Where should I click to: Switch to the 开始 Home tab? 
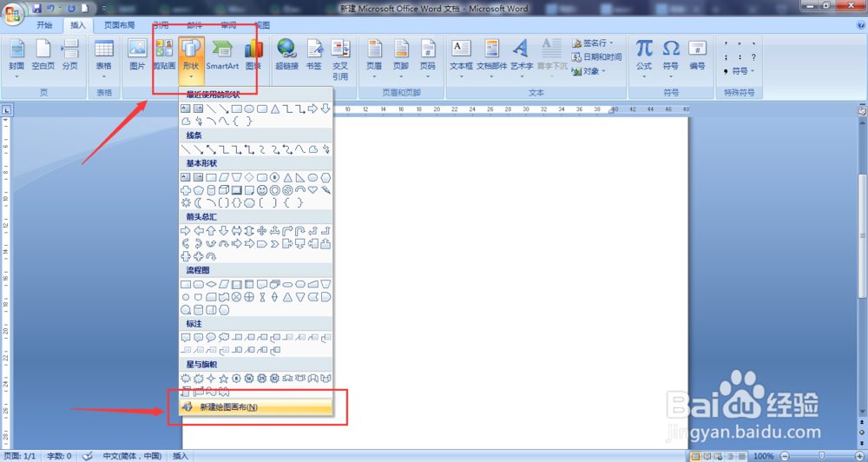point(44,25)
